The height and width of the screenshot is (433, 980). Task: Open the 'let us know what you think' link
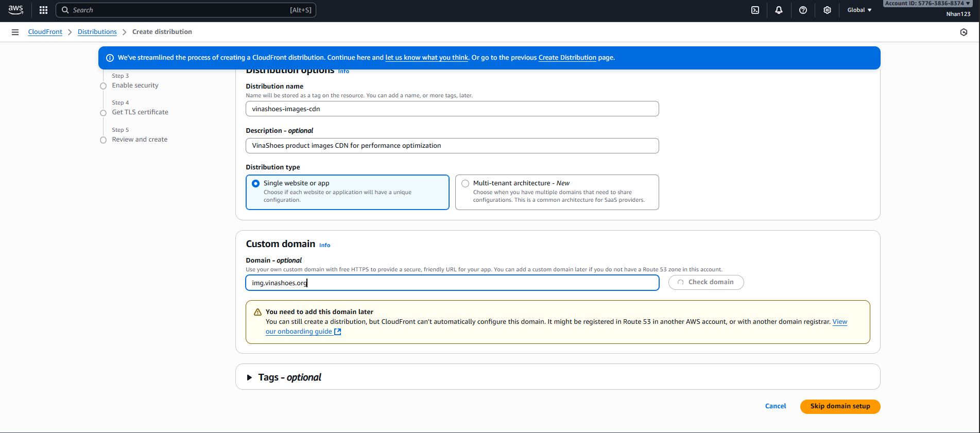(x=426, y=58)
